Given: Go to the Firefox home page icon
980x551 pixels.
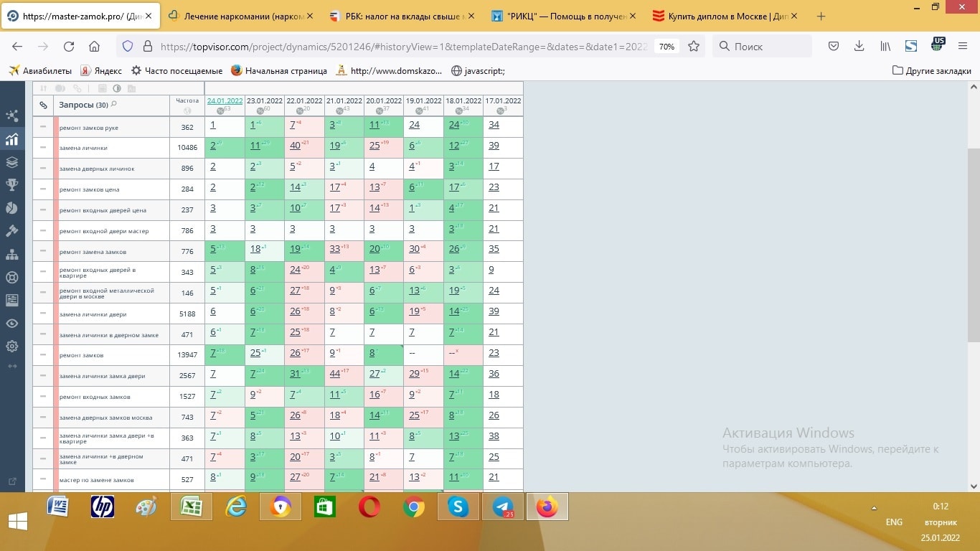Looking at the screenshot, I should [94, 46].
